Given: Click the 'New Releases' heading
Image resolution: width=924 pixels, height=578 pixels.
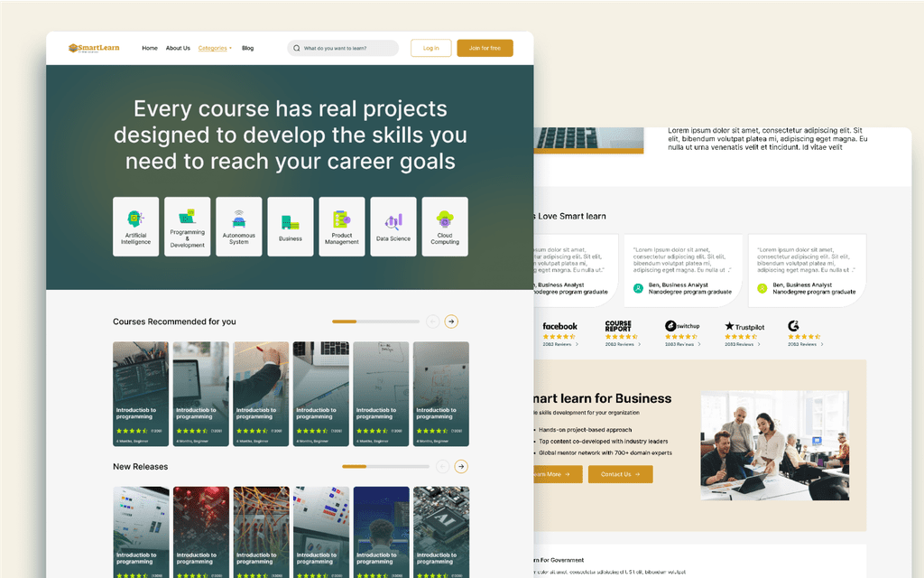Looking at the screenshot, I should [140, 467].
